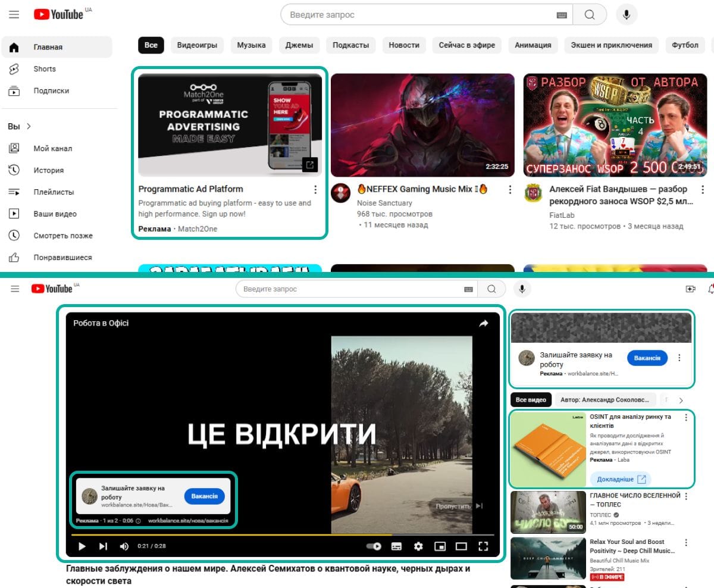Select the Экшен и приключения chip

coord(611,45)
